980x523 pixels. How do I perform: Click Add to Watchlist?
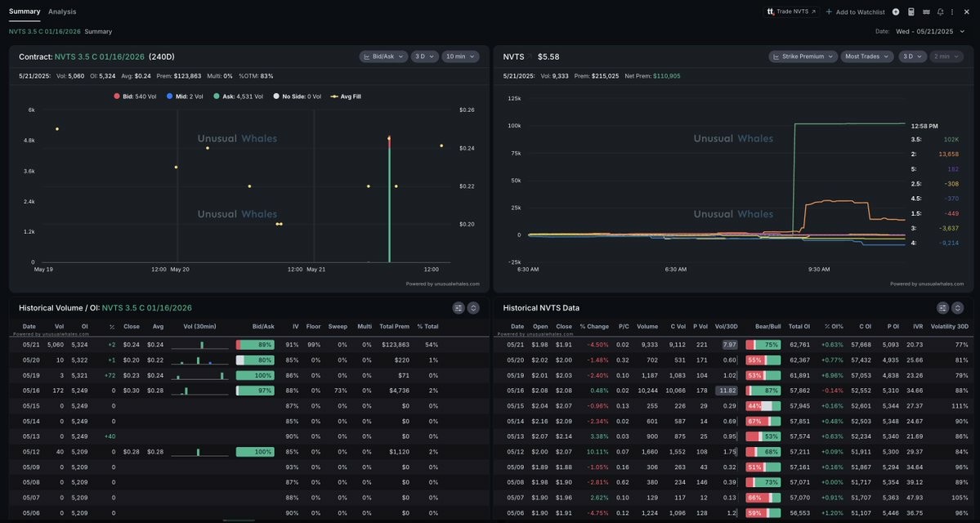coord(855,12)
